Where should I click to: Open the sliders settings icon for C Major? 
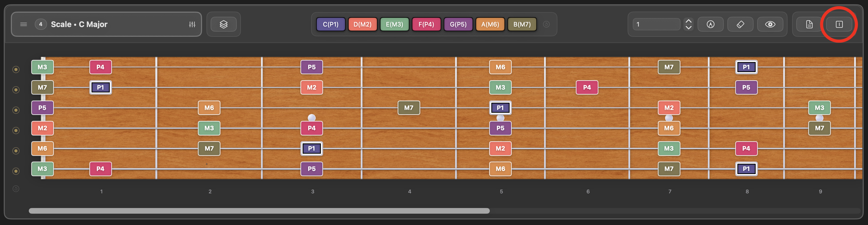coord(192,24)
